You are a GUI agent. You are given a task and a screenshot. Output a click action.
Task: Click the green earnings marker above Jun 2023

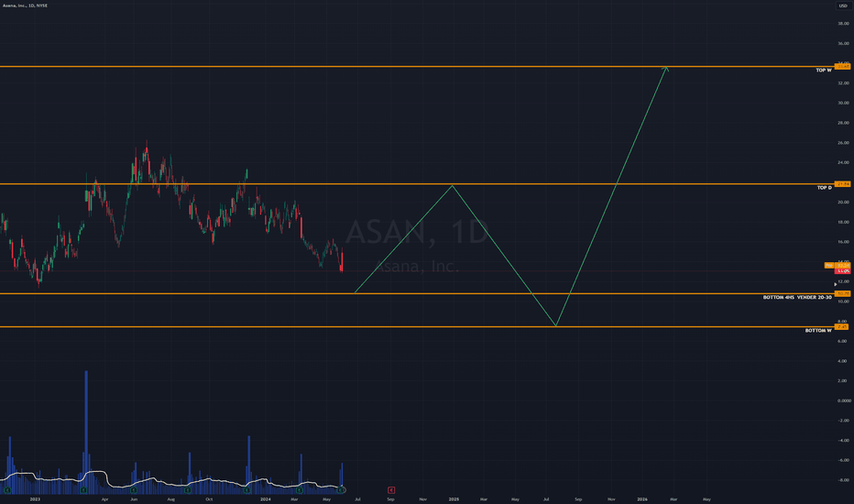coord(134,490)
